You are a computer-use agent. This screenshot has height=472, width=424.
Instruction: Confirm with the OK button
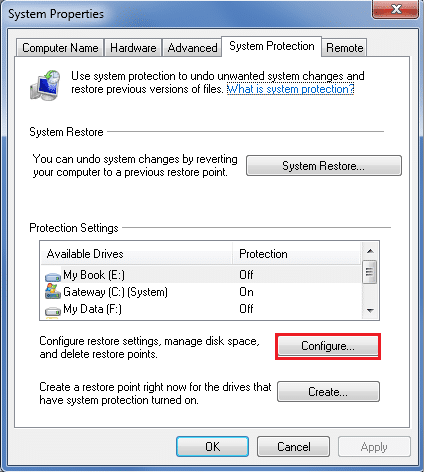(x=212, y=447)
